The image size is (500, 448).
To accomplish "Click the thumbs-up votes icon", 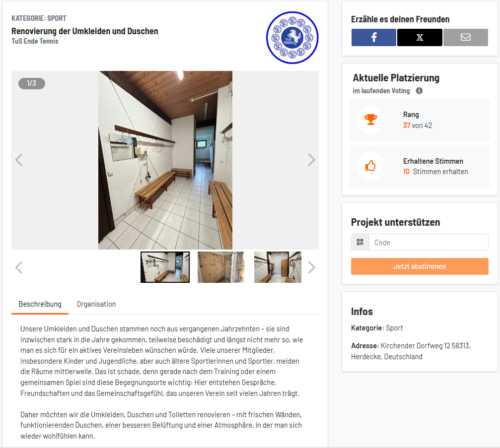I will pyautogui.click(x=370, y=166).
